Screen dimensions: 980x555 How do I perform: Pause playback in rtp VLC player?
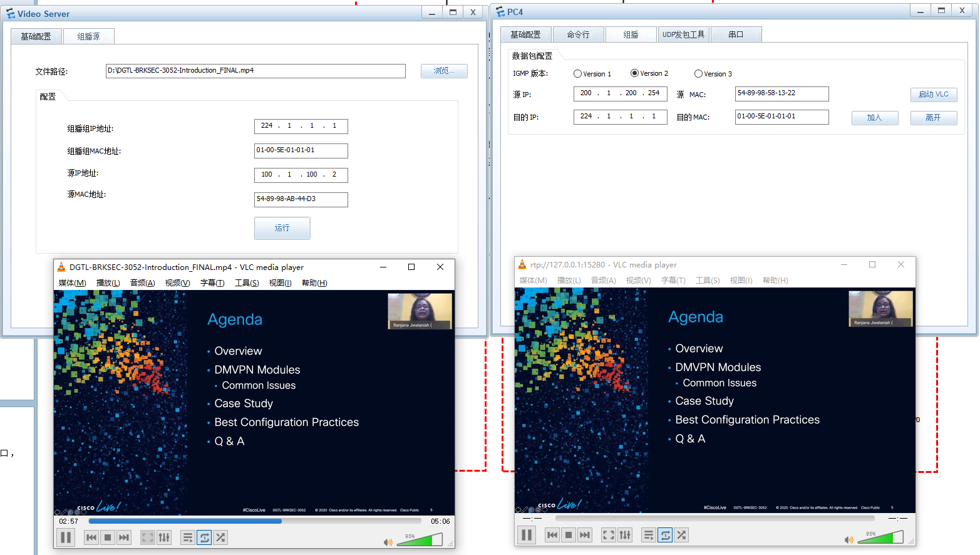coord(527,535)
